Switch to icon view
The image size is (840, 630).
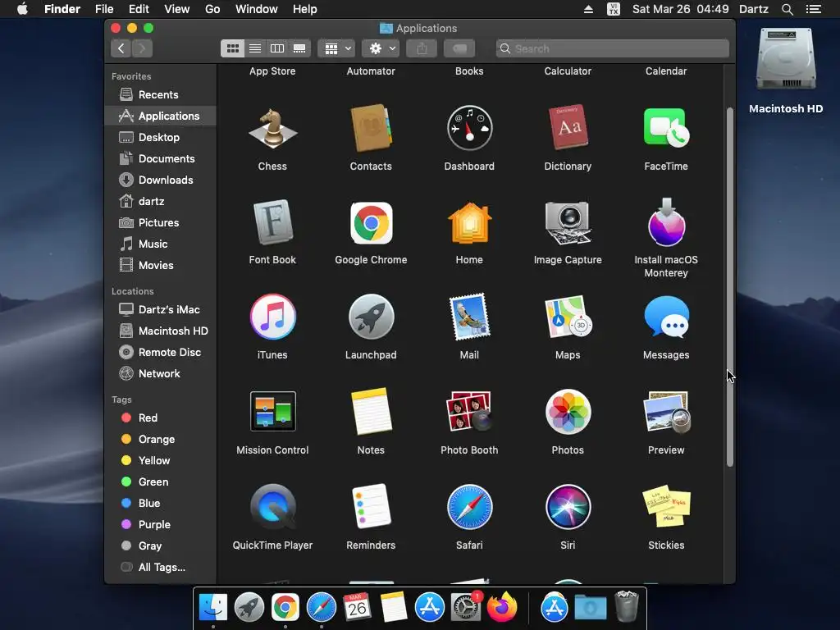(232, 48)
